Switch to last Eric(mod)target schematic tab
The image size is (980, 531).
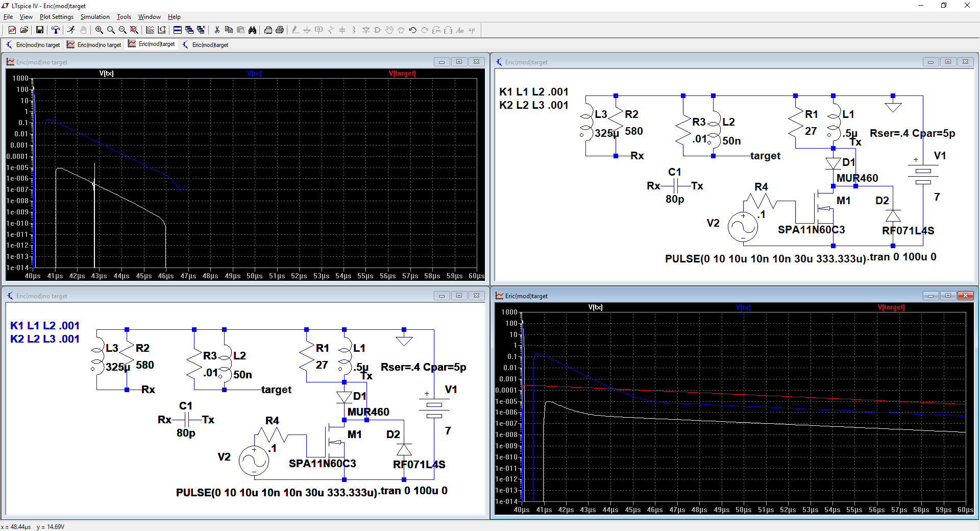[206, 45]
